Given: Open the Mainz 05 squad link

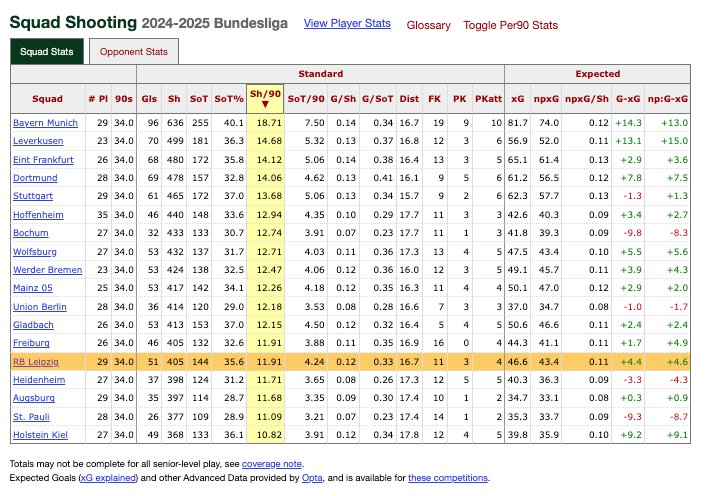Looking at the screenshot, I should click(33, 288).
